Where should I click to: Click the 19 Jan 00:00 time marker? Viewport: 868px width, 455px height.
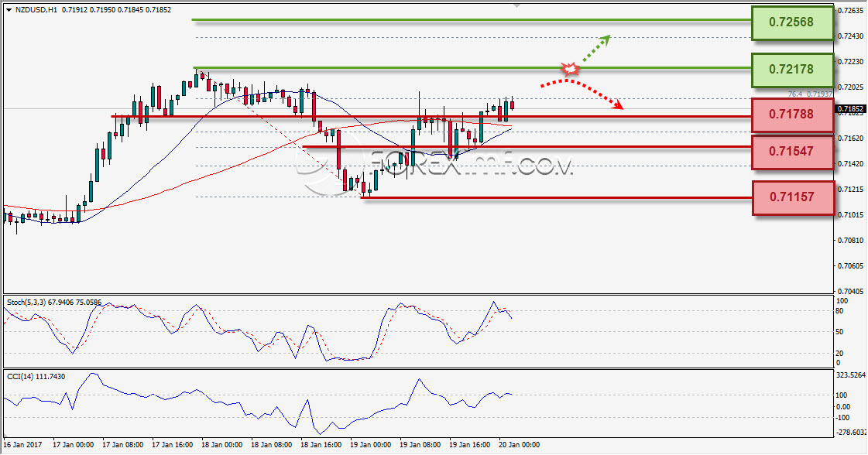point(369,444)
